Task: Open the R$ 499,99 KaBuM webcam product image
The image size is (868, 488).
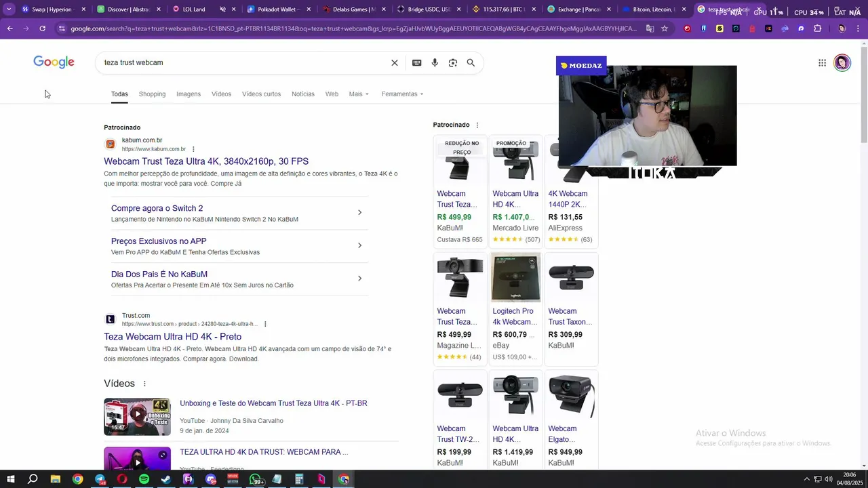Action: 460,161
